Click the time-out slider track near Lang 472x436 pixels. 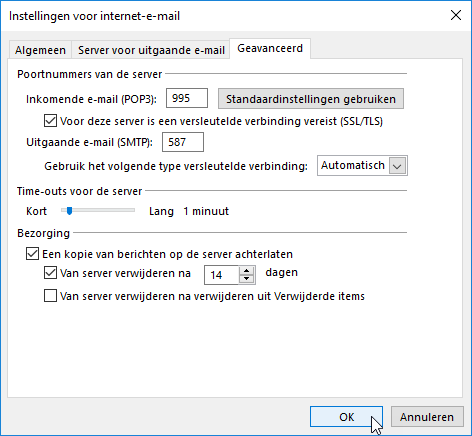point(128,210)
